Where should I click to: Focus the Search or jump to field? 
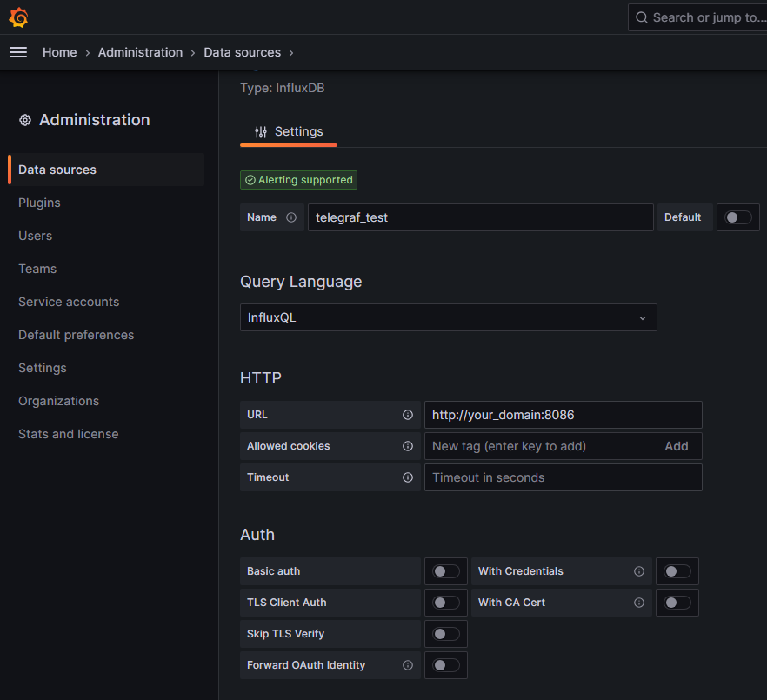pyautogui.click(x=697, y=17)
